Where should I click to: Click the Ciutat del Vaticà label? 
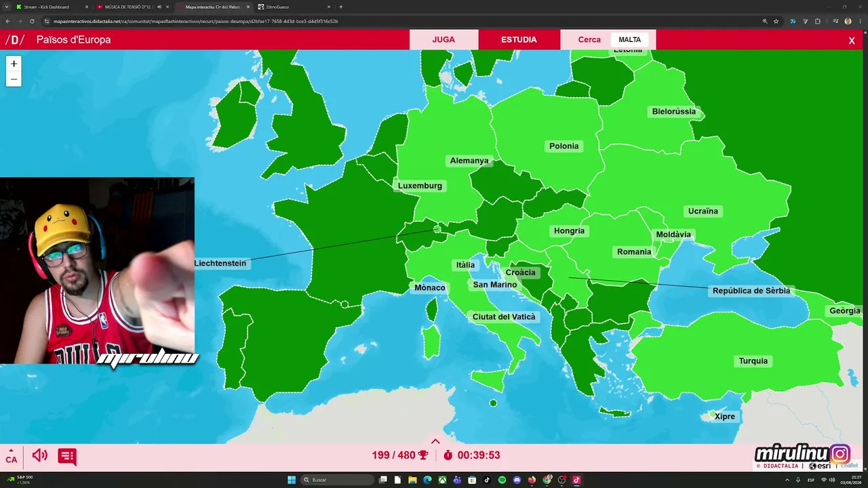tap(504, 317)
